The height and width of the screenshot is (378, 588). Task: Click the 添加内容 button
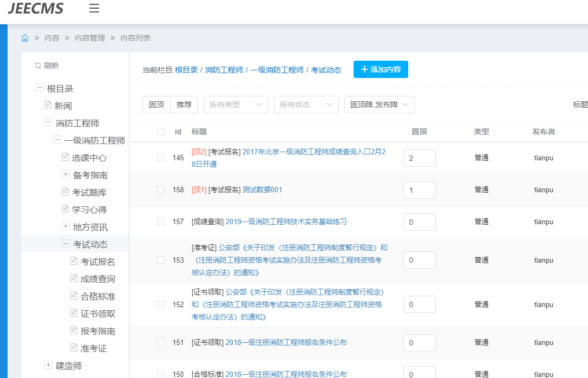coord(381,69)
